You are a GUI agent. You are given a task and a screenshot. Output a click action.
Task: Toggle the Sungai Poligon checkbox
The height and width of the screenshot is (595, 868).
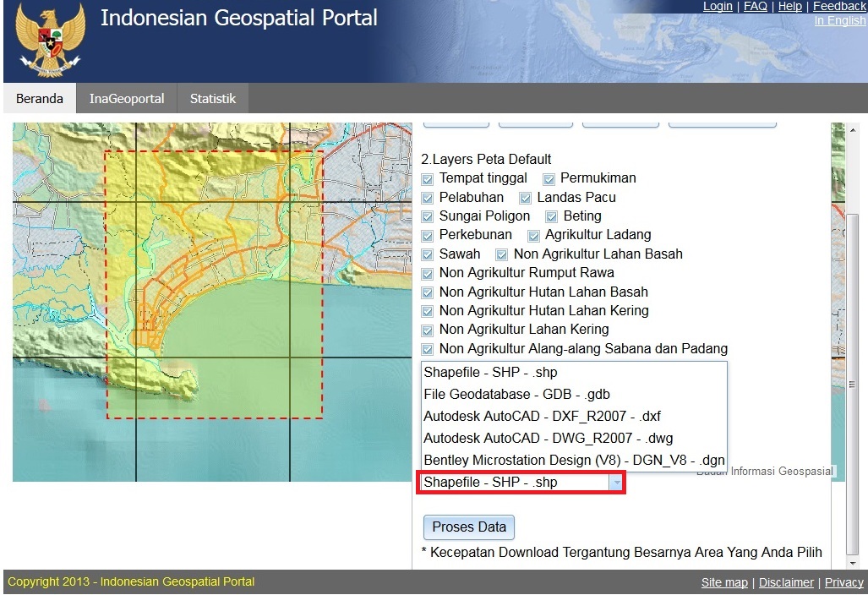[428, 216]
